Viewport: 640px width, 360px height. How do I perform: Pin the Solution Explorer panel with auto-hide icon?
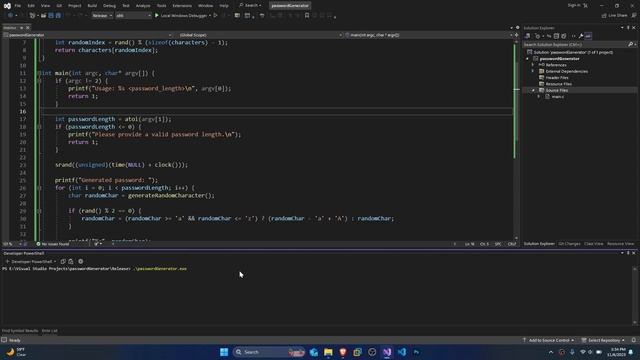pyautogui.click(x=628, y=28)
